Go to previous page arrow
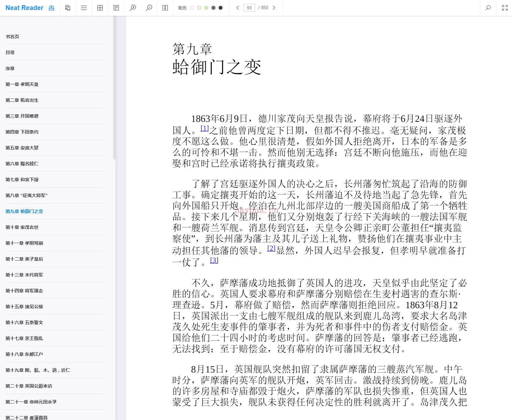This screenshot has width=513, height=420. click(x=238, y=8)
